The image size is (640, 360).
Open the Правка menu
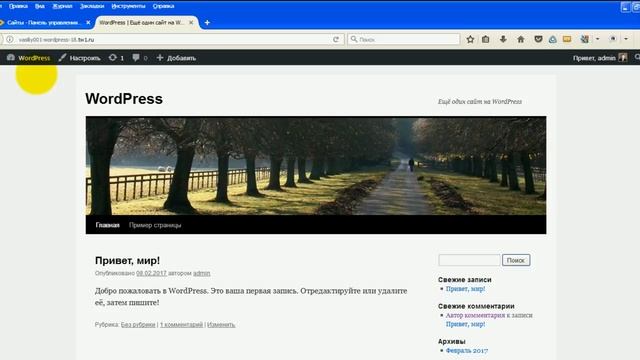point(18,6)
